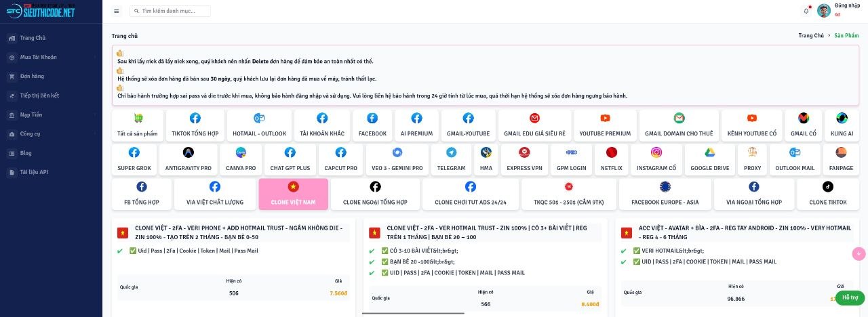Select the HOTMAIL - OUTLOOK category tile
The height and width of the screenshot is (317, 868).
point(259,125)
